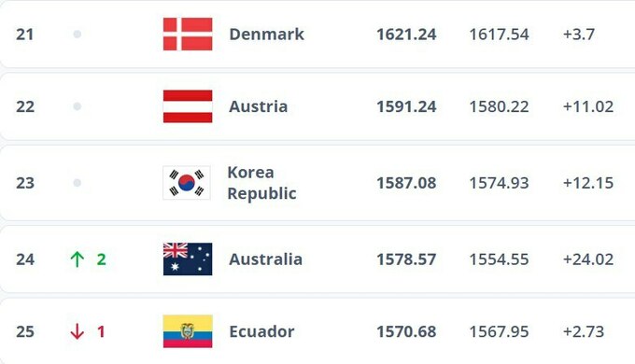The width and height of the screenshot is (635, 364).
Task: Select Denmark's total points 1621.24
Action: [406, 35]
